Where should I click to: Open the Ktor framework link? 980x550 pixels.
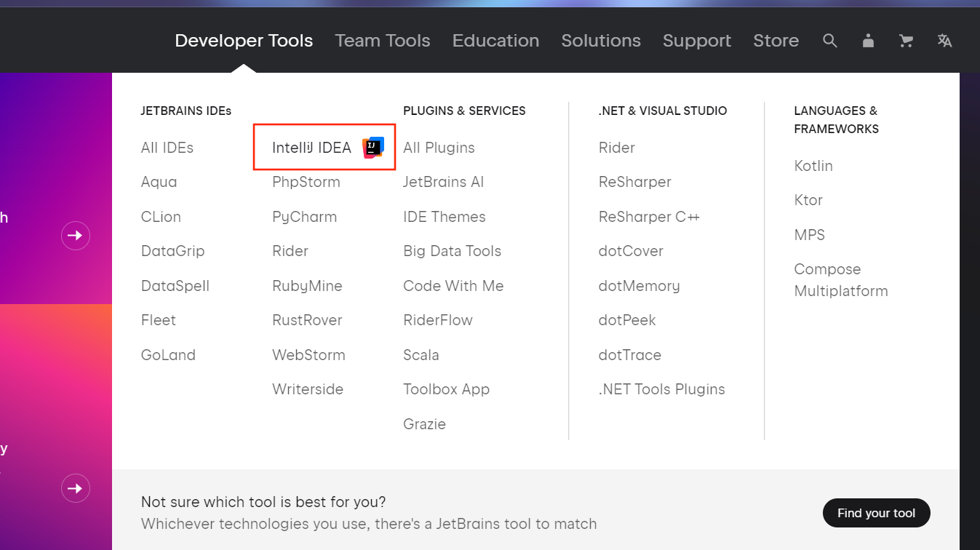coord(808,200)
